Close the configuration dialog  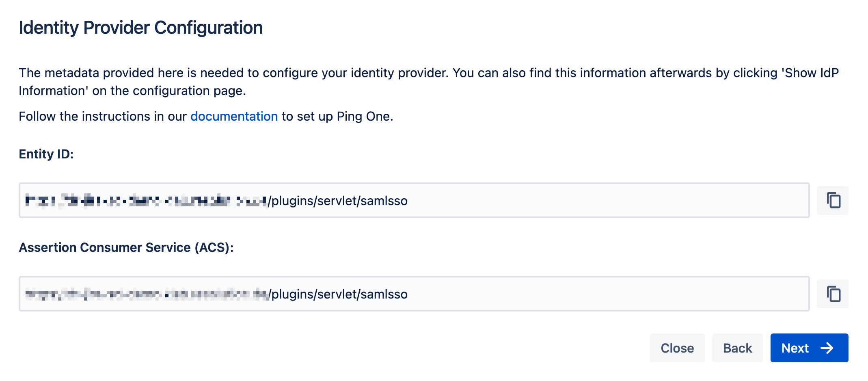[677, 348]
